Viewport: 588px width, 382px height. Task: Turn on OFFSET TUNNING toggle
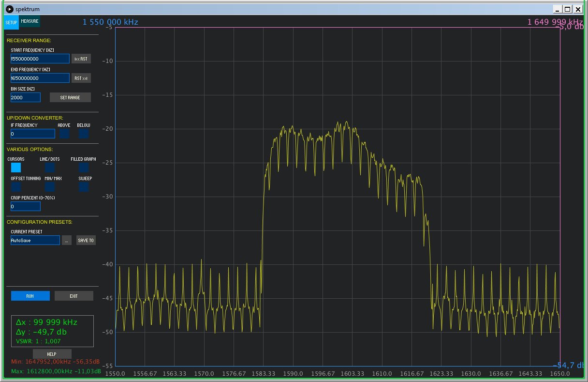coord(16,187)
